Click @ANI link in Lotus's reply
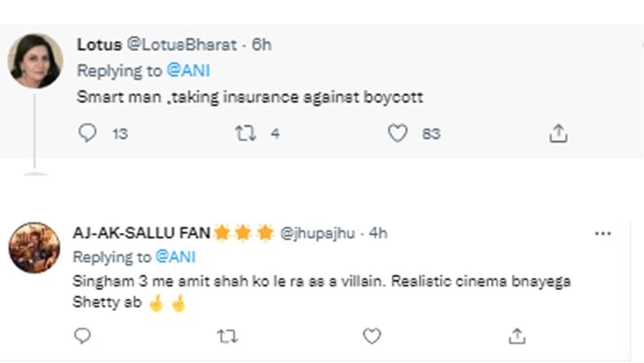644x363 pixels. (188, 71)
